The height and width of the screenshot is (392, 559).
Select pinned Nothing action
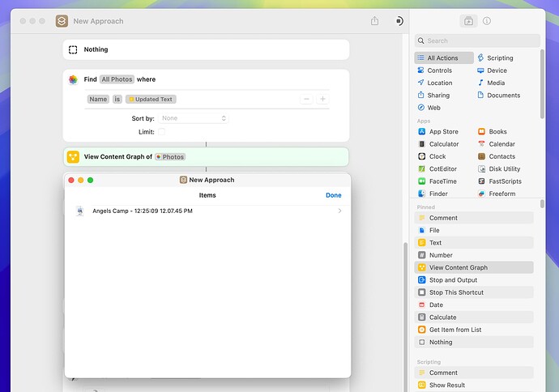[474, 342]
